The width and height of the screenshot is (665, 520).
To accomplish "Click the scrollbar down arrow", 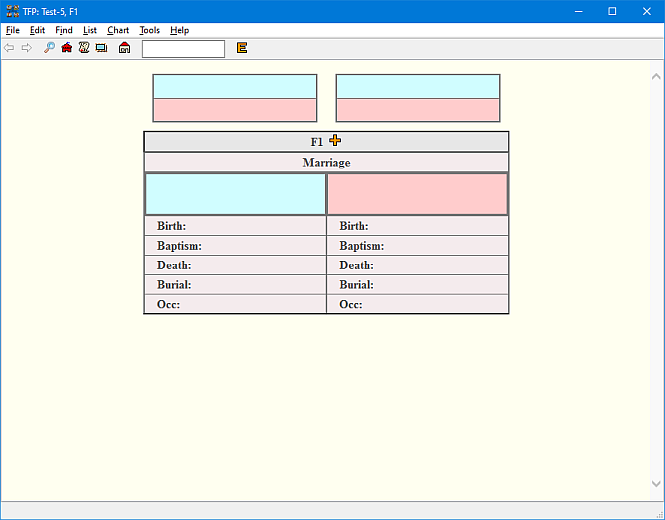I will click(656, 484).
